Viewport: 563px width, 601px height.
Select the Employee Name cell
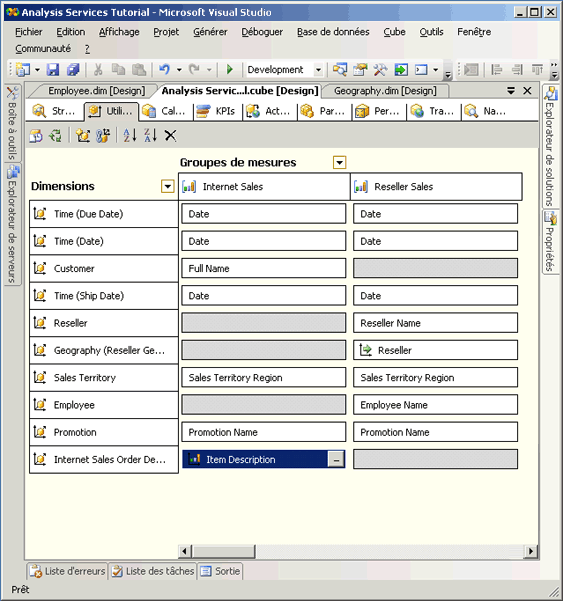(x=435, y=405)
